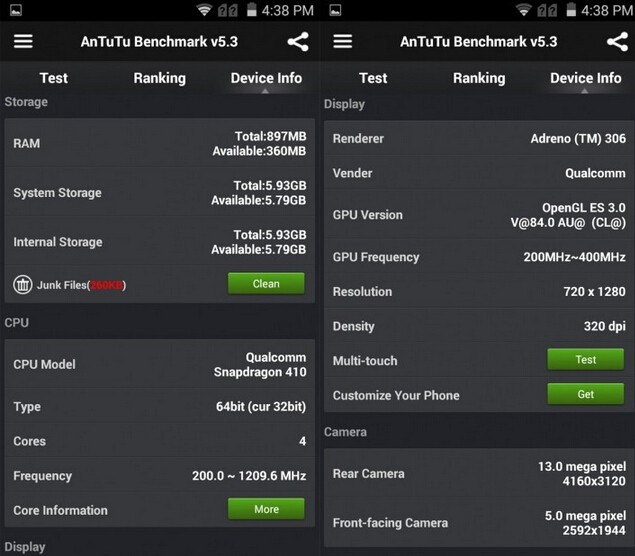Open the hamburger menu on the right screen
The height and width of the screenshot is (556, 635).
pyautogui.click(x=342, y=42)
